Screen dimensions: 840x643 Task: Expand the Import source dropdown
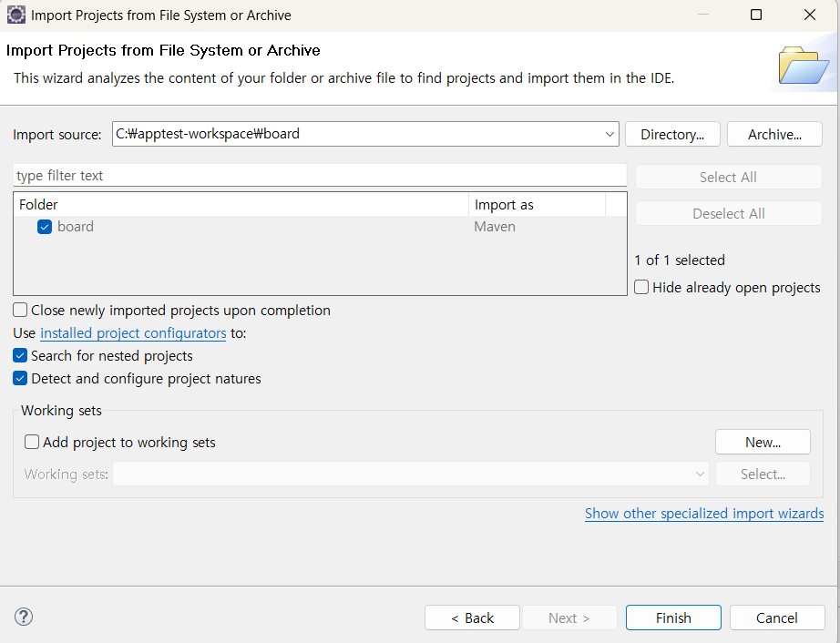tap(610, 135)
